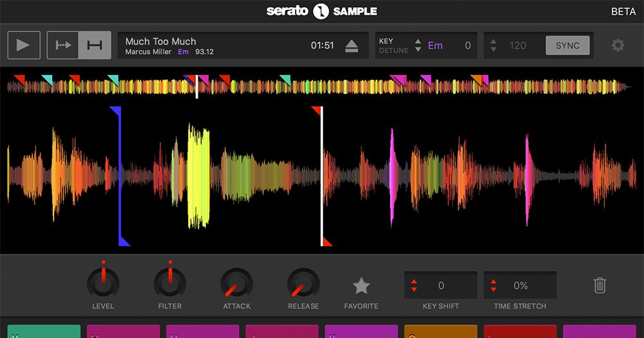The image size is (644, 338).
Task: Increase the tempo next to 120
Action: [494, 41]
